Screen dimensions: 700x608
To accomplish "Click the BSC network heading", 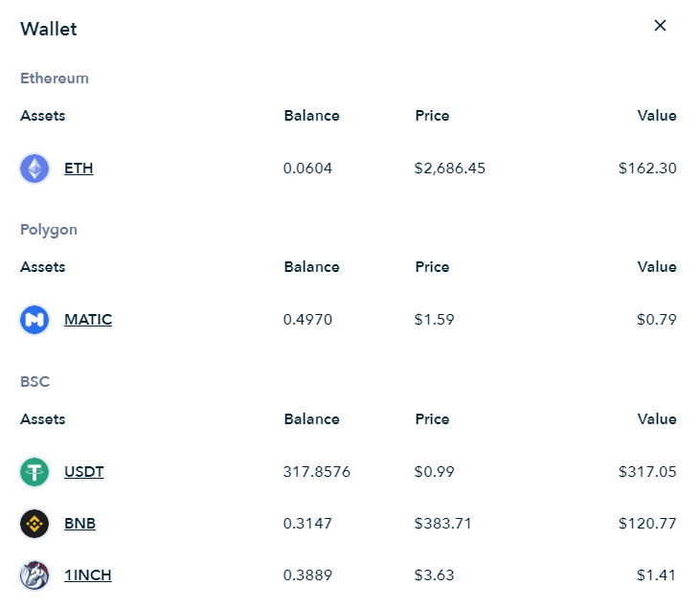I will pyautogui.click(x=34, y=382).
